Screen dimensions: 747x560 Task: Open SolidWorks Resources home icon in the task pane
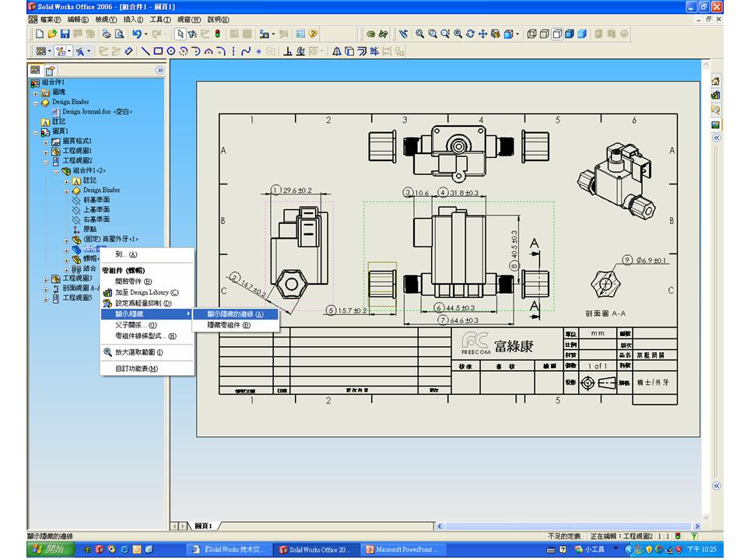pyautogui.click(x=716, y=81)
